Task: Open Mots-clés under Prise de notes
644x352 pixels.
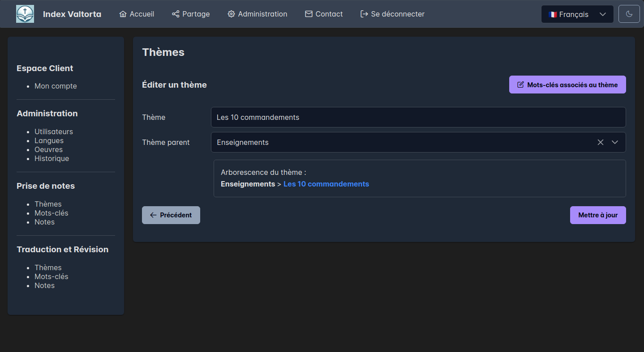Action: (52, 213)
